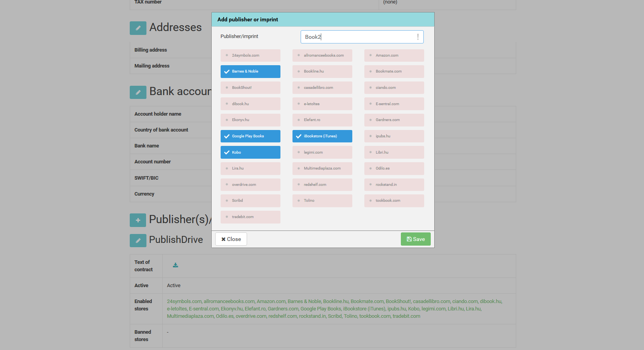Enable the ipubs.hu store
Screen dimensions: 644x350
tap(394, 136)
